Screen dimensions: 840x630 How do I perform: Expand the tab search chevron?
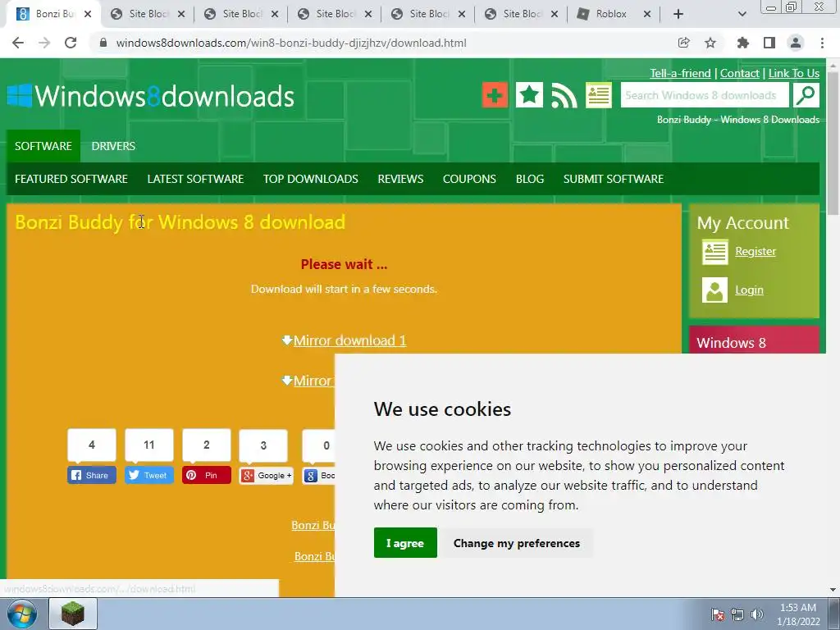742,14
